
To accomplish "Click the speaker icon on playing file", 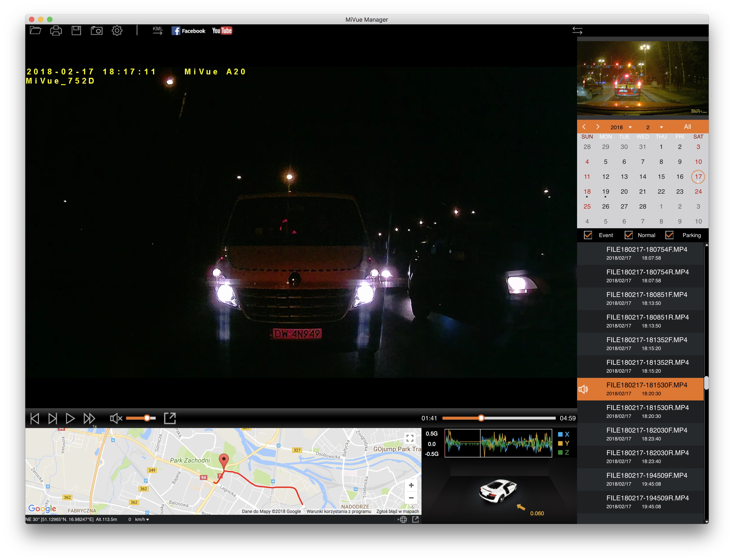I will point(583,389).
